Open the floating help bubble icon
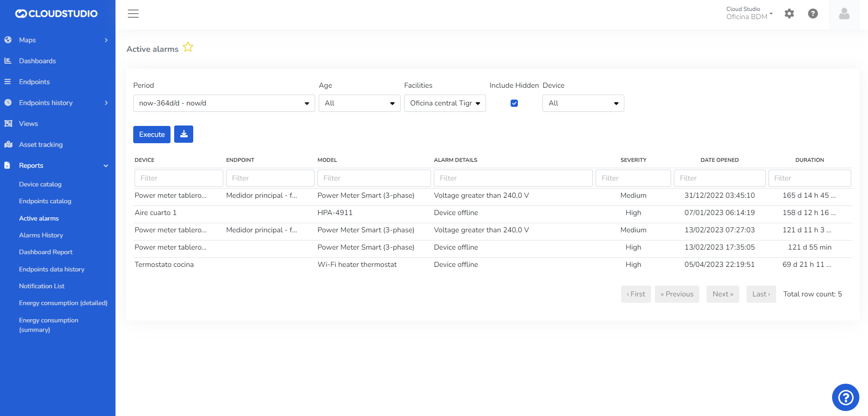 tap(845, 397)
